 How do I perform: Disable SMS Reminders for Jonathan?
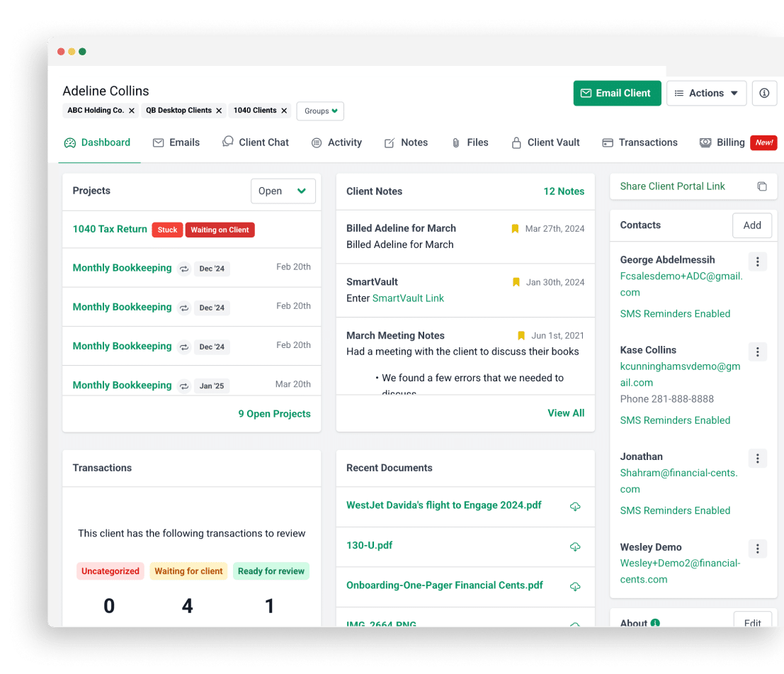pyautogui.click(x=675, y=510)
